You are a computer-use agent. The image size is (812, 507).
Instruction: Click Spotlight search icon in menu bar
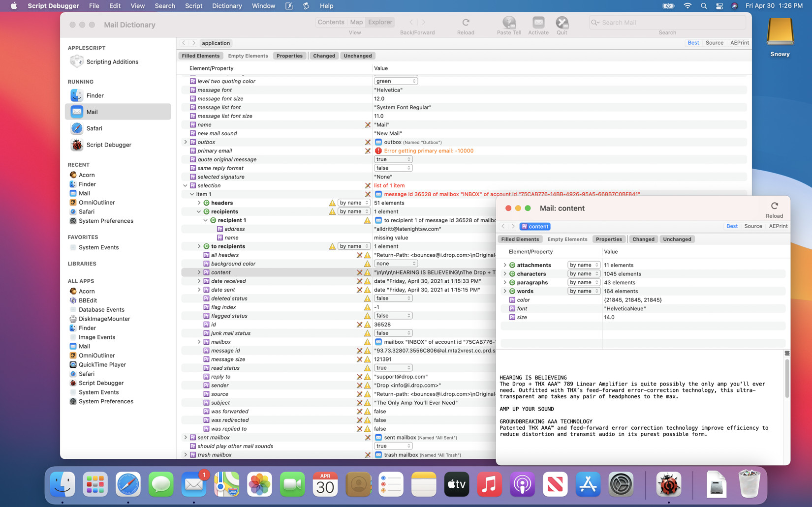pos(704,6)
